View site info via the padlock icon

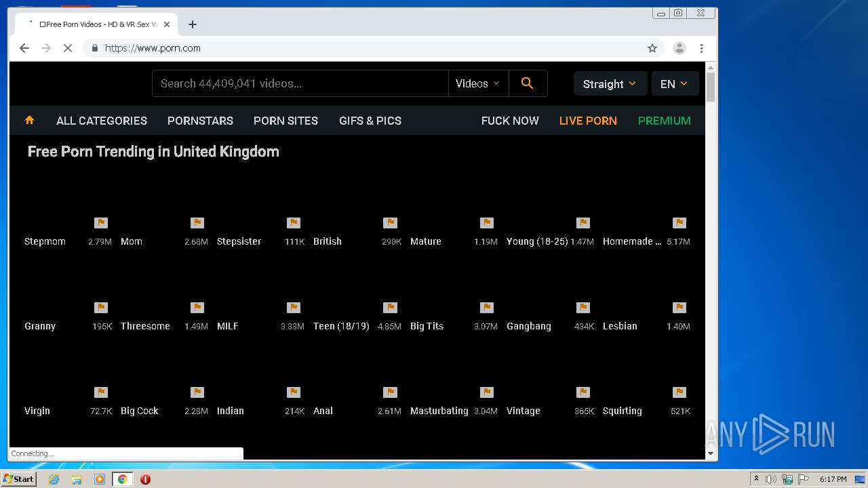94,48
